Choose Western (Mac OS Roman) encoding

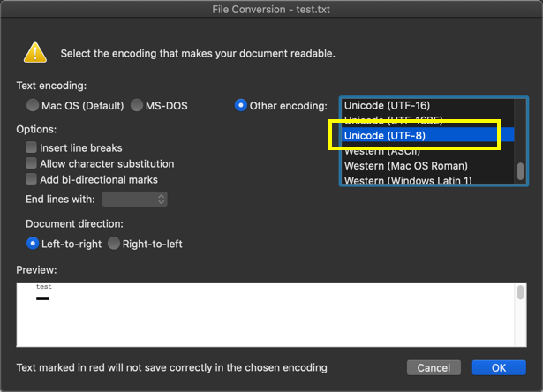point(405,166)
